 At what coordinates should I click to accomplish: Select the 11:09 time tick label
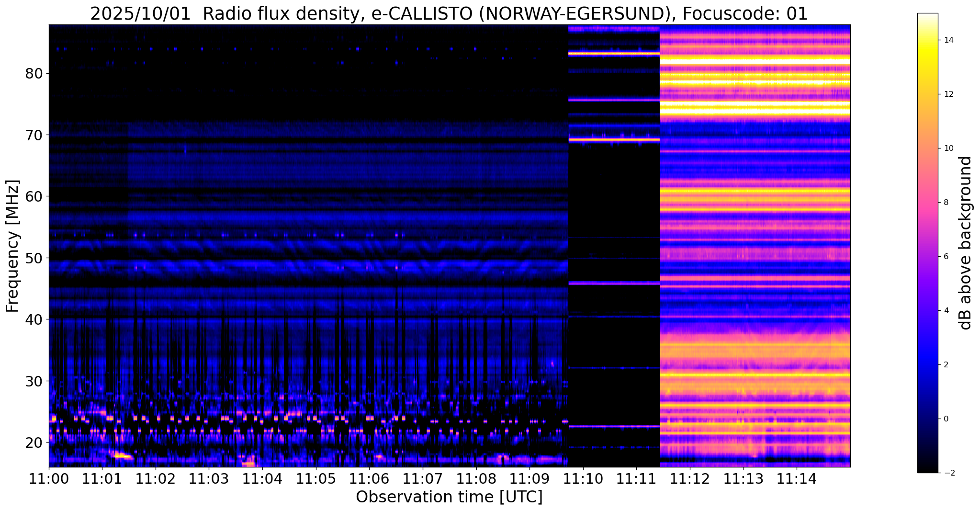pyautogui.click(x=529, y=479)
